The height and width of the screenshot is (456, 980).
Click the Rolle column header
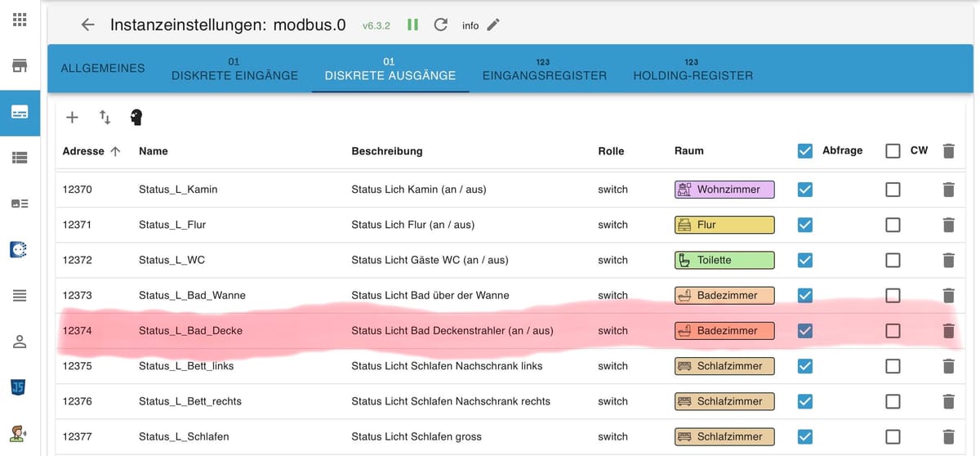point(611,150)
